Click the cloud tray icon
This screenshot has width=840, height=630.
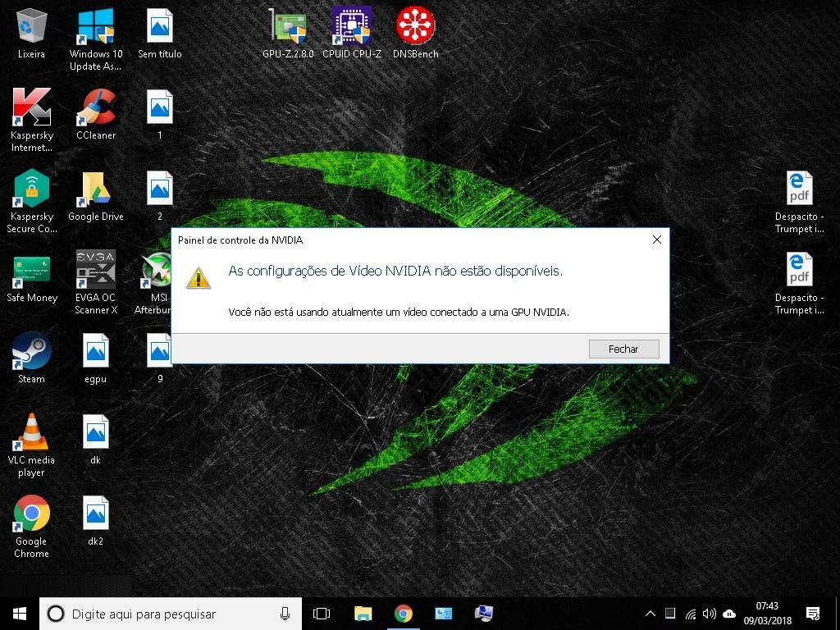click(x=729, y=614)
